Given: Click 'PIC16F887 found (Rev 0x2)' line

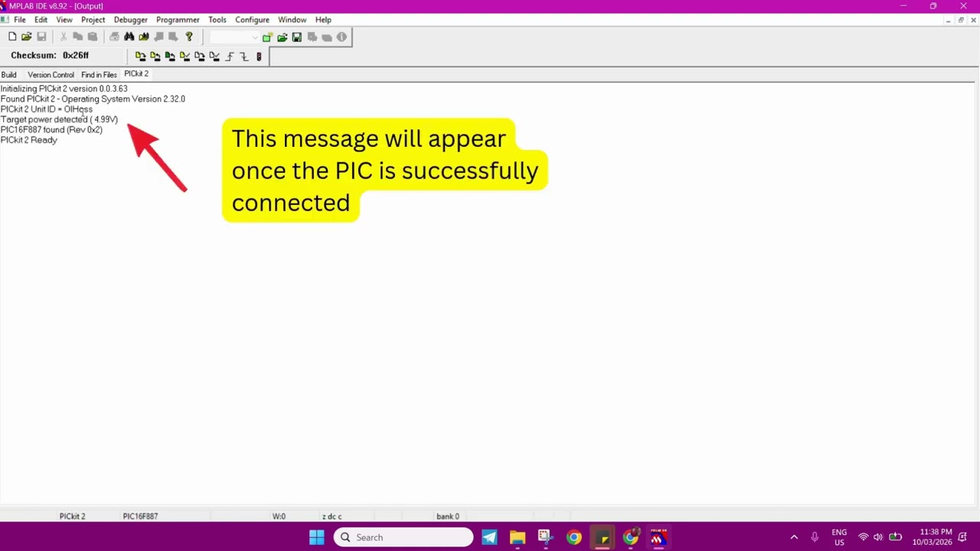Looking at the screenshot, I should (x=51, y=130).
